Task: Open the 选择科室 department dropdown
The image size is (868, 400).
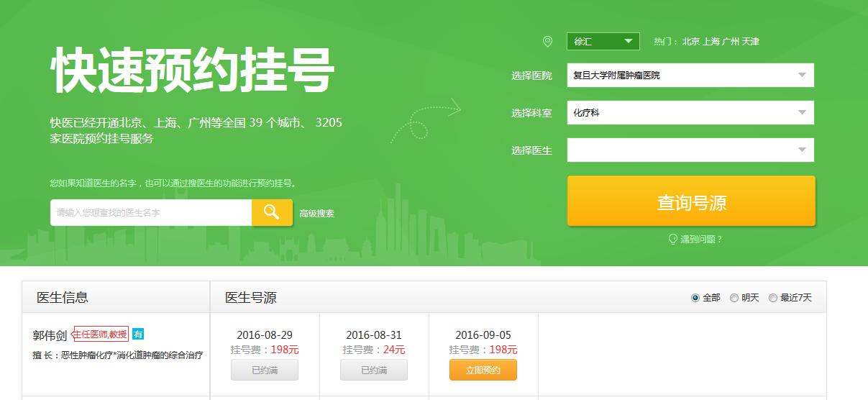Action: [690, 112]
